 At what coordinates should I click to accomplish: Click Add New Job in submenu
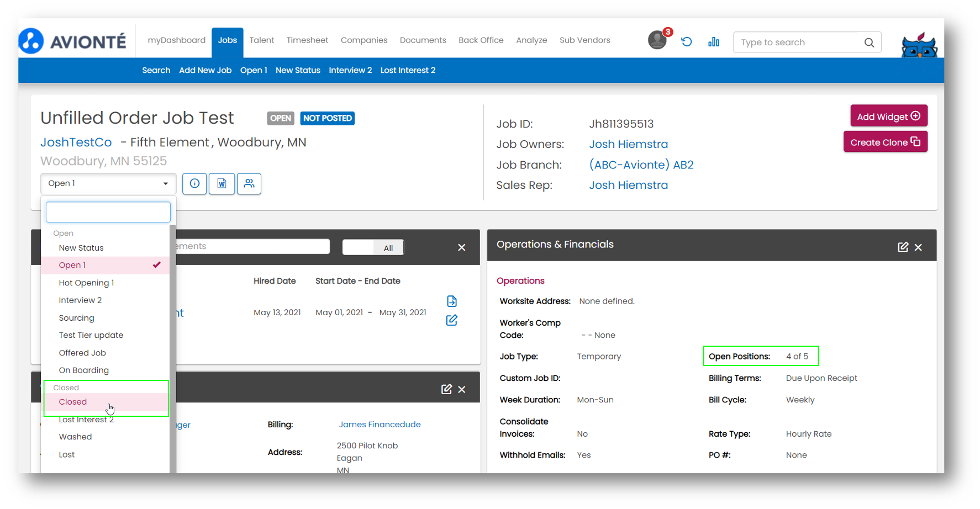[206, 70]
